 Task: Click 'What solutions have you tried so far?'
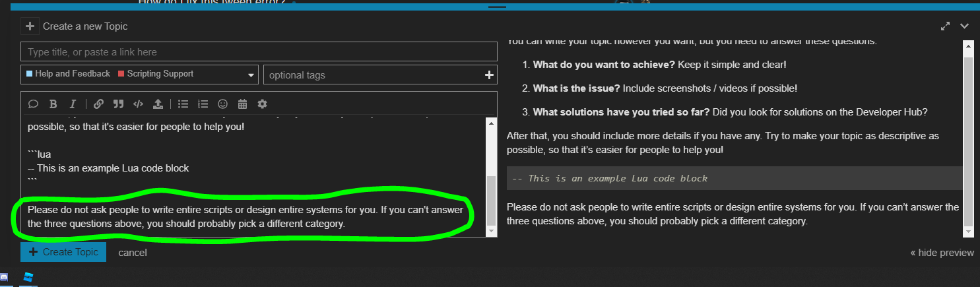point(622,112)
